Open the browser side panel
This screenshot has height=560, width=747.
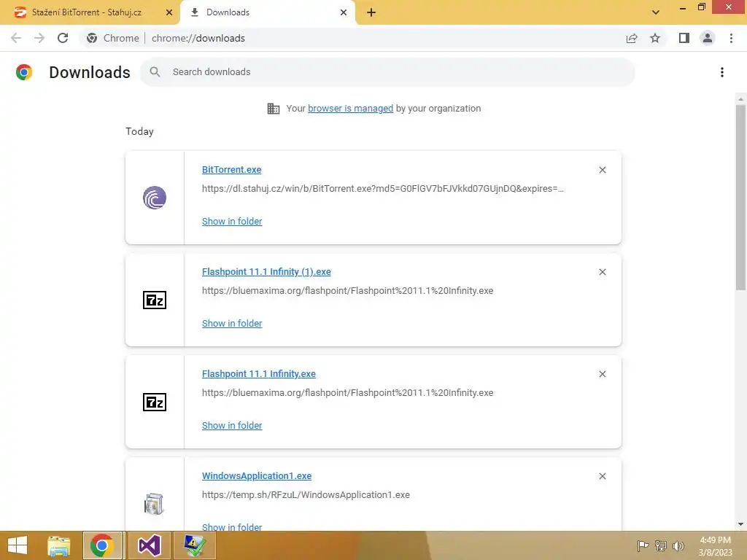684,38
